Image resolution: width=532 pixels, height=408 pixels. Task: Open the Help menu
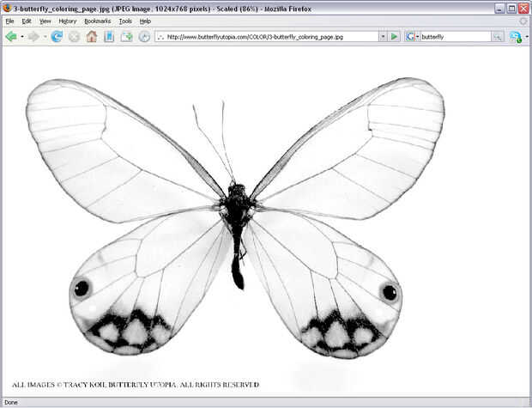[x=145, y=21]
